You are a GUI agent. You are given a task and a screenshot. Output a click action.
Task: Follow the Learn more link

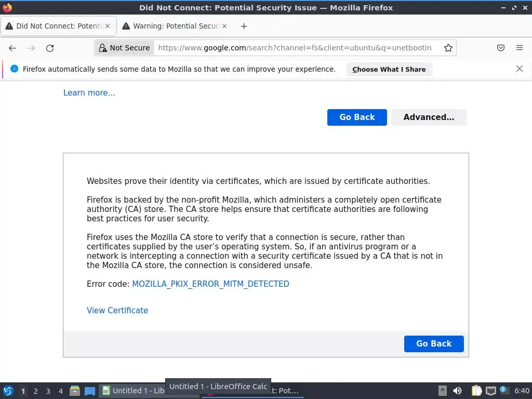tap(89, 92)
